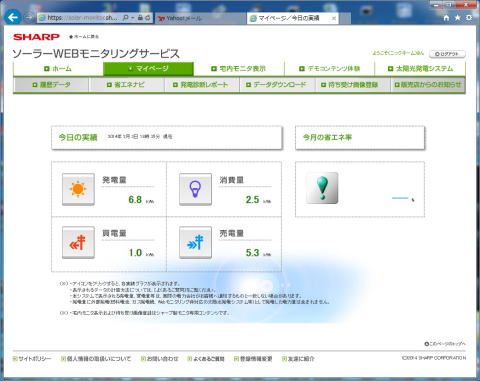The height and width of the screenshot is (381, 480).
Task: Open the ホーム navigation tab
Action: pyautogui.click(x=58, y=69)
